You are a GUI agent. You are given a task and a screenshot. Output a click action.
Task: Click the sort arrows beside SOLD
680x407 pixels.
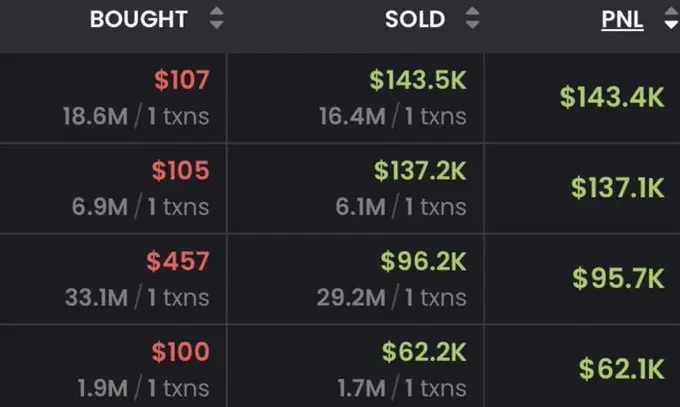click(472, 19)
